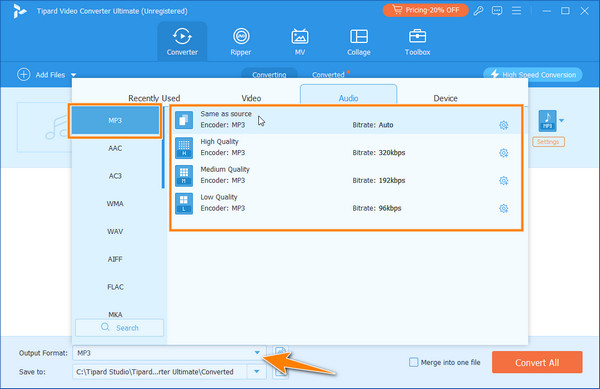Select the FLAC format in list
Viewport: 600px width, 389px height.
[x=115, y=287]
